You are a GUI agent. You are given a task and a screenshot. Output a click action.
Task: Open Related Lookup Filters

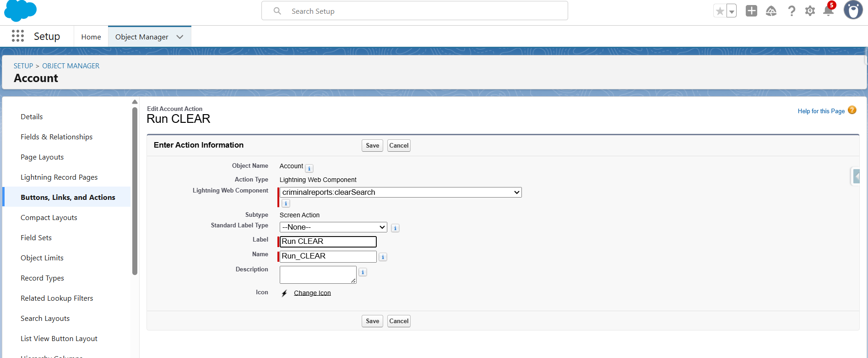pyautogui.click(x=57, y=298)
